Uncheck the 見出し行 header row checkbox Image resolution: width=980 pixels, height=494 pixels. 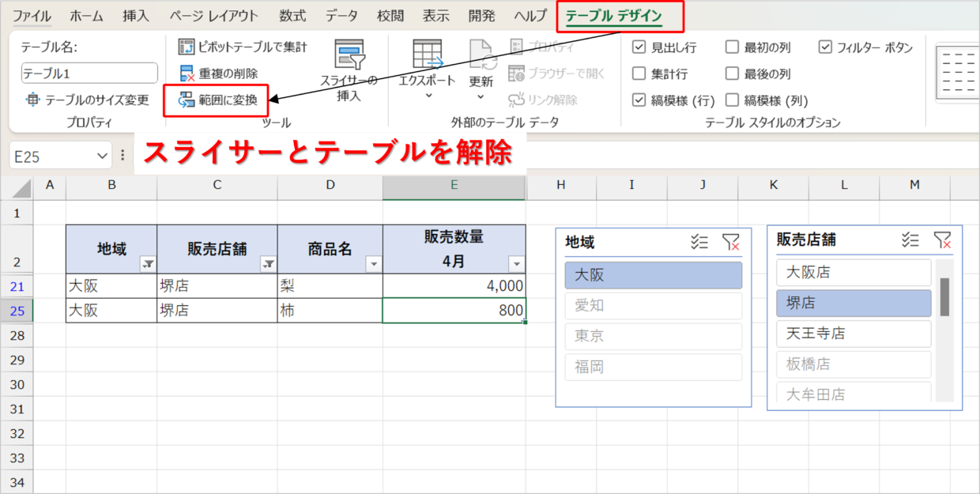coord(639,47)
